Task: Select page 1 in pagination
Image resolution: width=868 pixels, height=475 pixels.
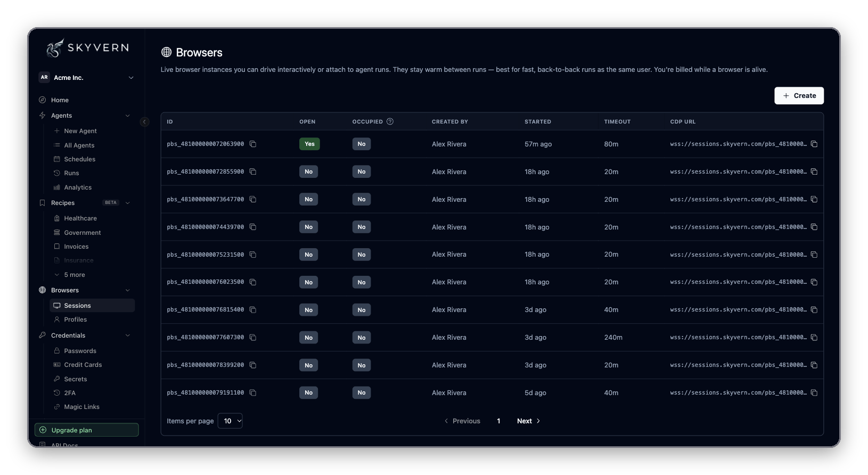Action: coord(498,421)
